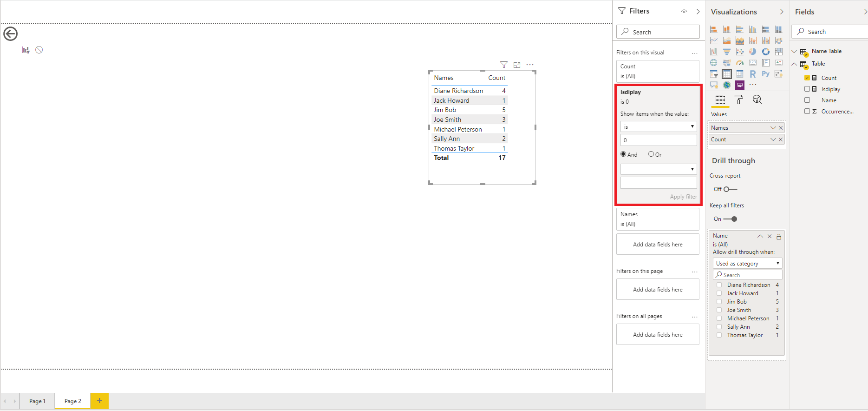Open the 'Used as category' dropdown
Image resolution: width=868 pixels, height=411 pixels.
point(747,264)
